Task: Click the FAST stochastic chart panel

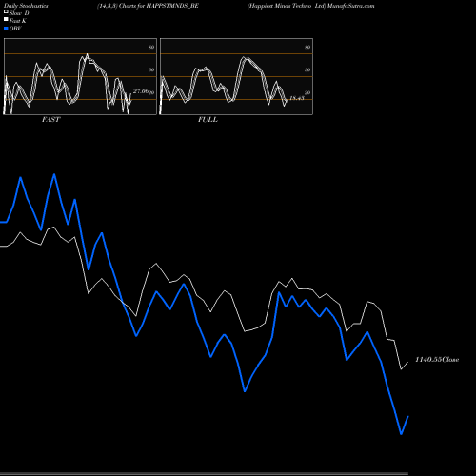Action: 80,76
